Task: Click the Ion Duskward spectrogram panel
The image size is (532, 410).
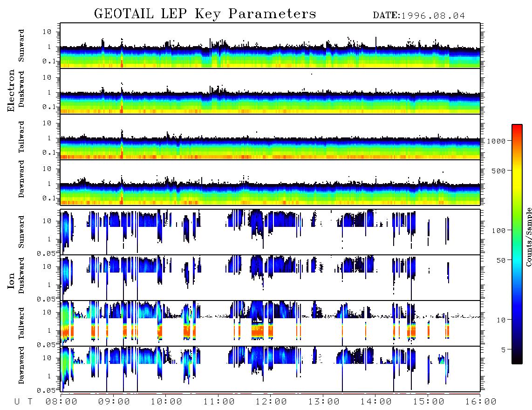Action: pos(270,278)
